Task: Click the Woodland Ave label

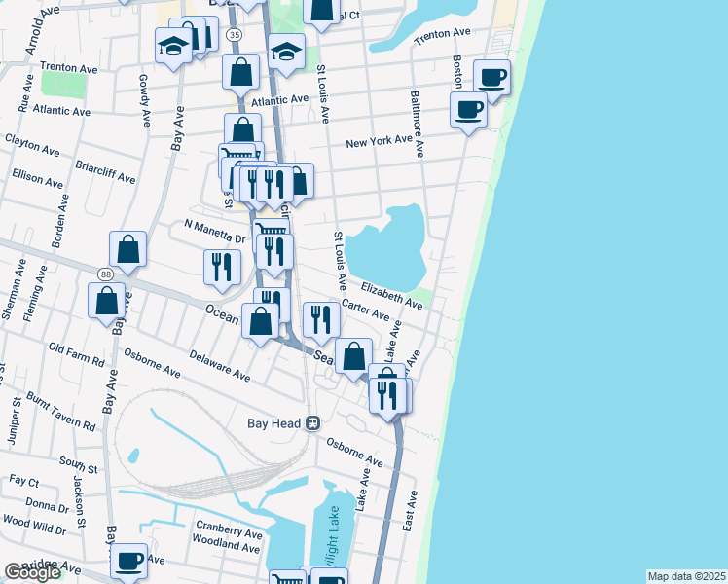Action: 226,544
